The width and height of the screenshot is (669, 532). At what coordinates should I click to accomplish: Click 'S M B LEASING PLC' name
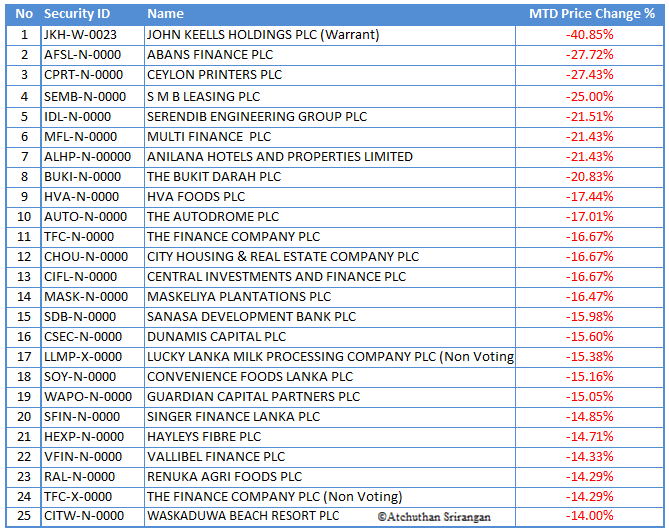pos(203,96)
